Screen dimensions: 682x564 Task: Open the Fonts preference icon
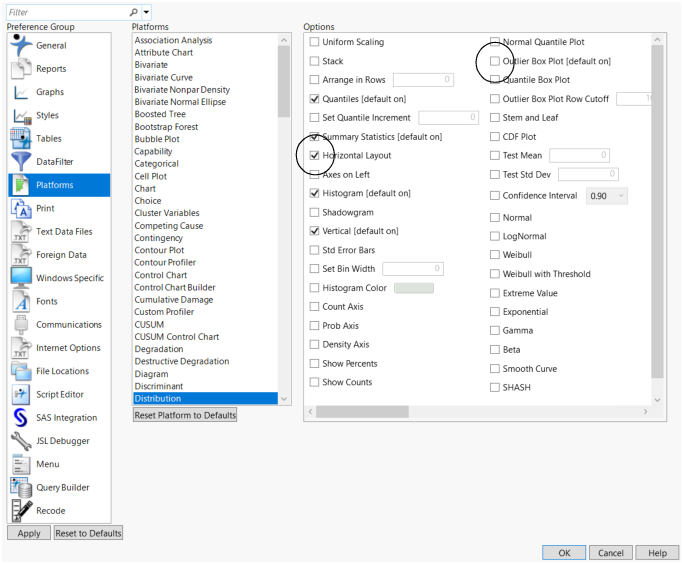tap(21, 301)
